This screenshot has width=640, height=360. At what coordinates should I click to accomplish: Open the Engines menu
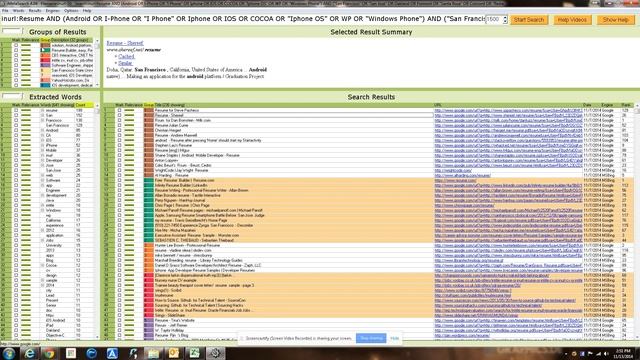53,11
